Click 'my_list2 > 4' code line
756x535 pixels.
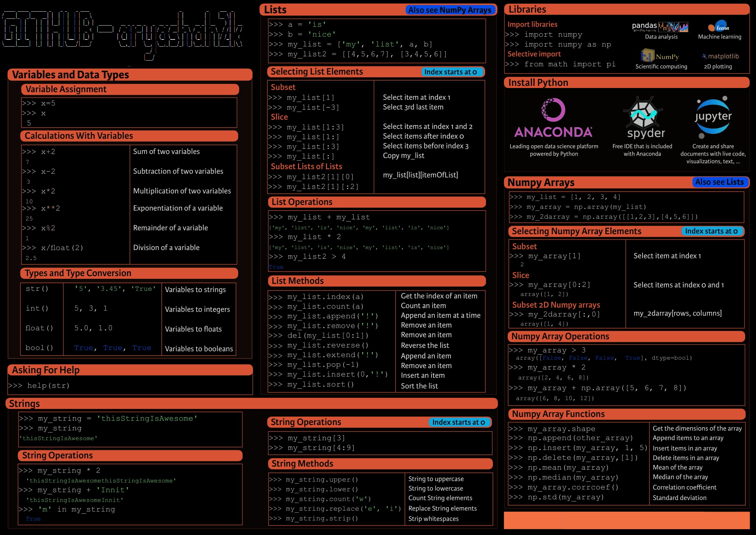(x=307, y=257)
